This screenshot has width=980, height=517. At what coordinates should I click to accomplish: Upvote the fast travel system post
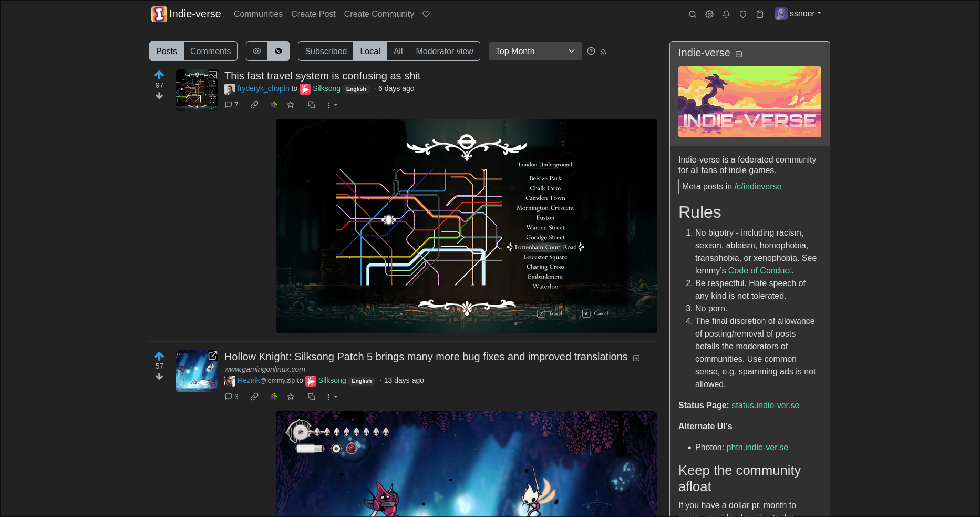159,74
